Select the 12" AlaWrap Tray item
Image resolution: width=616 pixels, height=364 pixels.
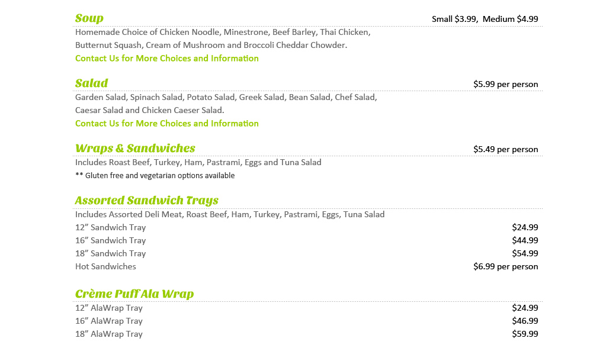click(109, 308)
